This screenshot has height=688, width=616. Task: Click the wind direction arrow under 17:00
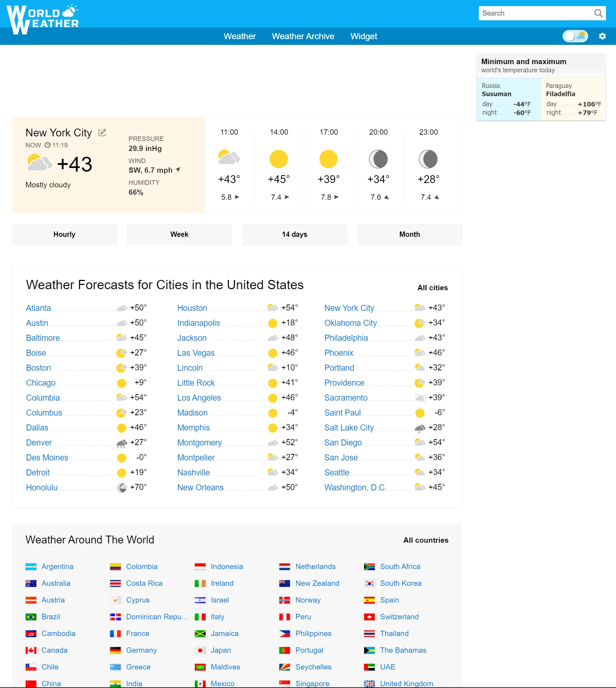336,197
